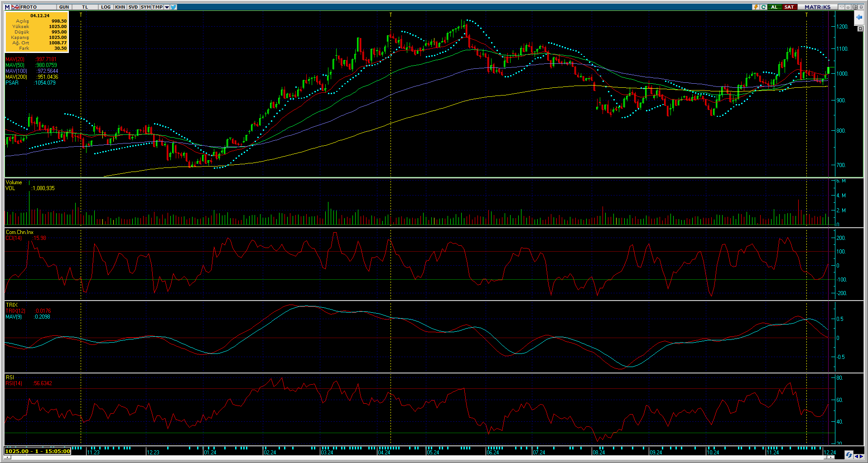Image resolution: width=868 pixels, height=463 pixels.
Task: Click the blue left arrow icon
Action: pyautogui.click(x=859, y=18)
